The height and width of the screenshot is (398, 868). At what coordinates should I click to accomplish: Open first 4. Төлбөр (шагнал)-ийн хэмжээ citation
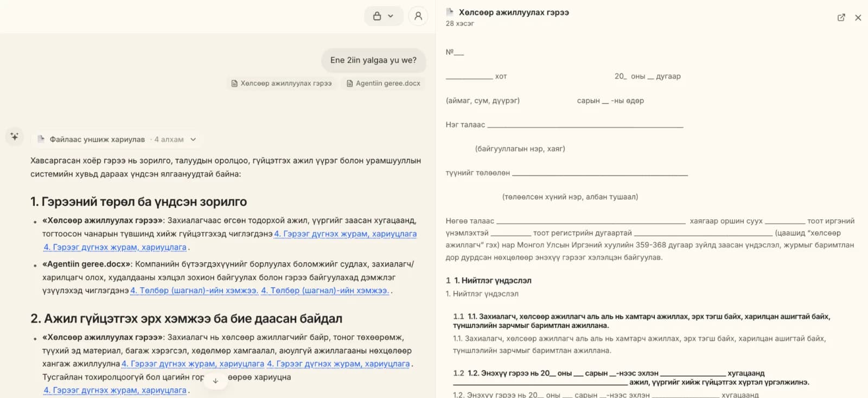(x=194, y=290)
